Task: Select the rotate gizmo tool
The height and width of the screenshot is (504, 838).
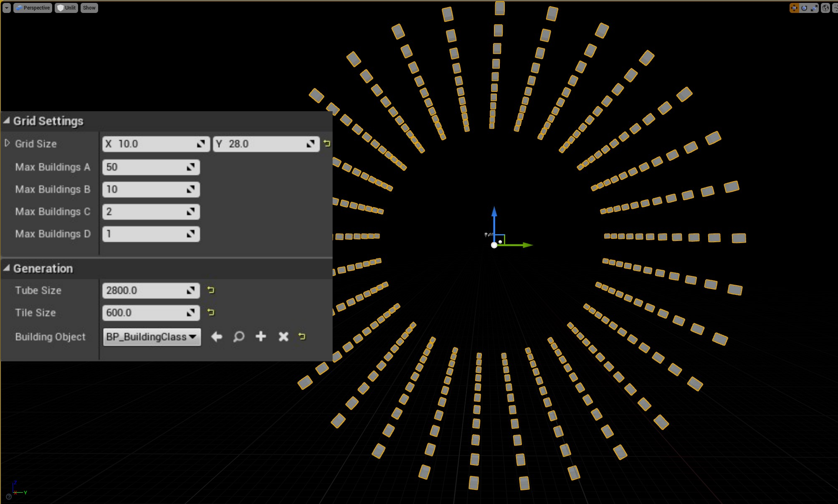Action: pyautogui.click(x=804, y=8)
